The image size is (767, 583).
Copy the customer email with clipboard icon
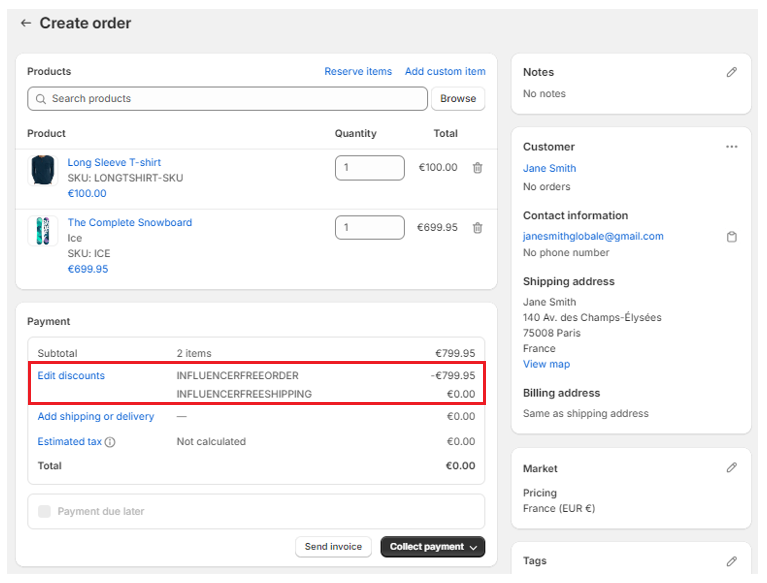click(731, 237)
